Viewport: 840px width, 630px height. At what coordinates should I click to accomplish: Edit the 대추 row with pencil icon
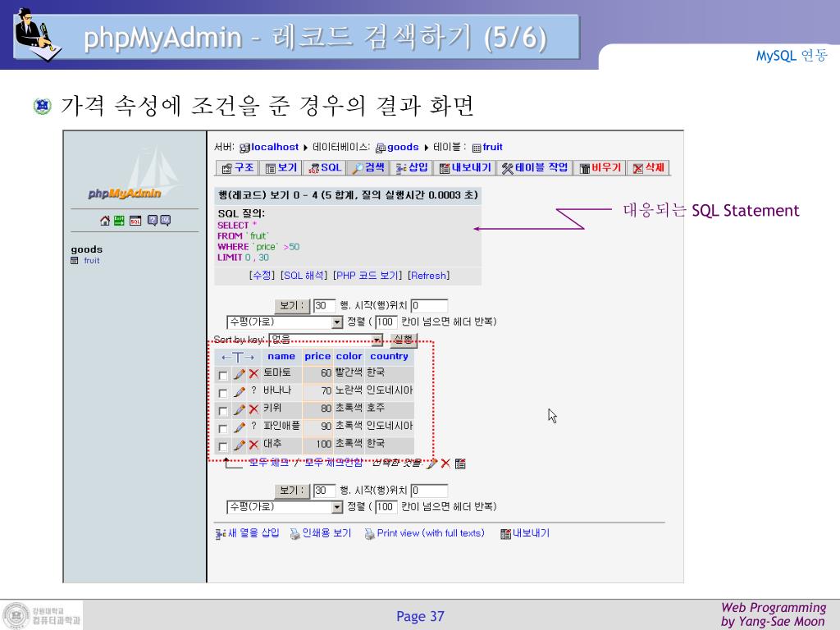[240, 445]
